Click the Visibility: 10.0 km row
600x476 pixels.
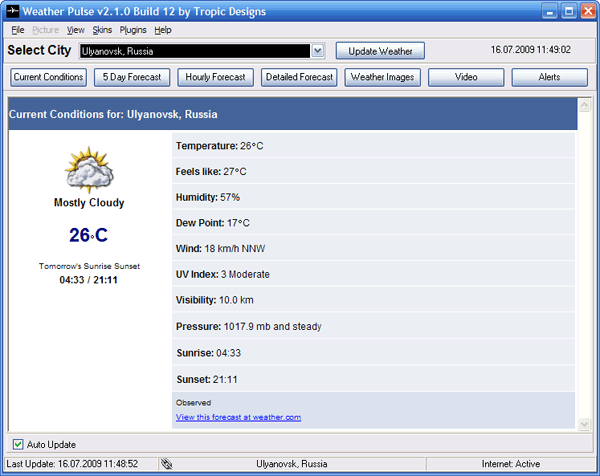click(373, 300)
